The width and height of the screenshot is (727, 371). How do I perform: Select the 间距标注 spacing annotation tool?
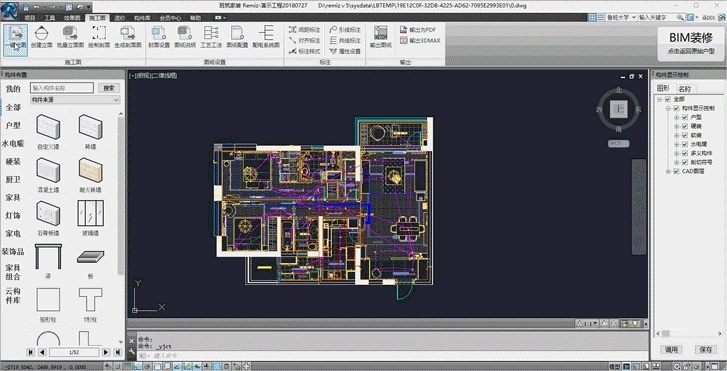coord(305,30)
